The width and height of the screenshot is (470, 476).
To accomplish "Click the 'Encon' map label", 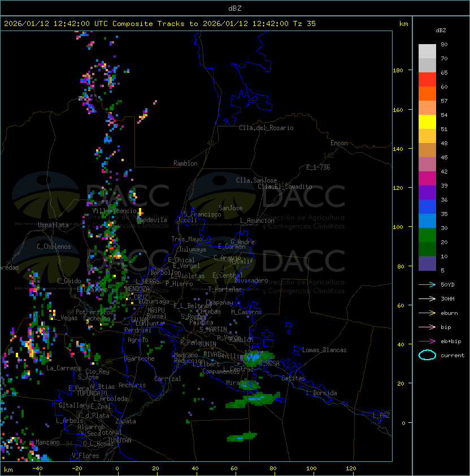I will [x=339, y=143].
